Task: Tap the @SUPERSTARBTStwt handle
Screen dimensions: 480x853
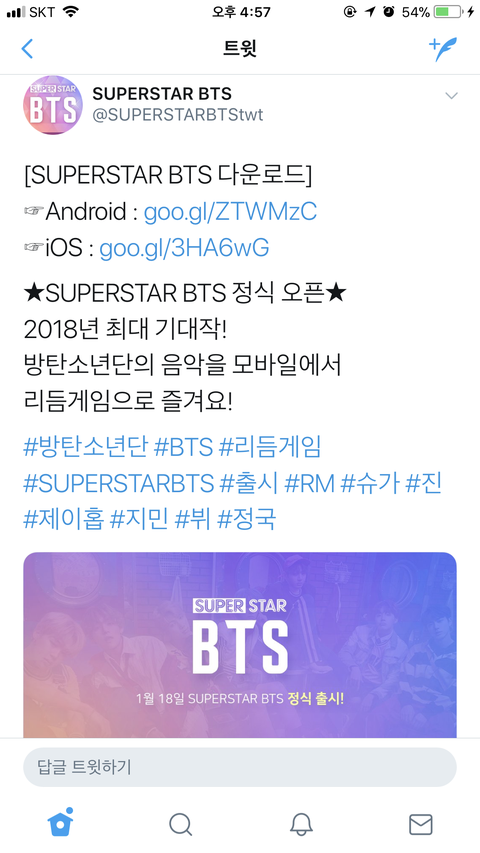Action: 178,115
